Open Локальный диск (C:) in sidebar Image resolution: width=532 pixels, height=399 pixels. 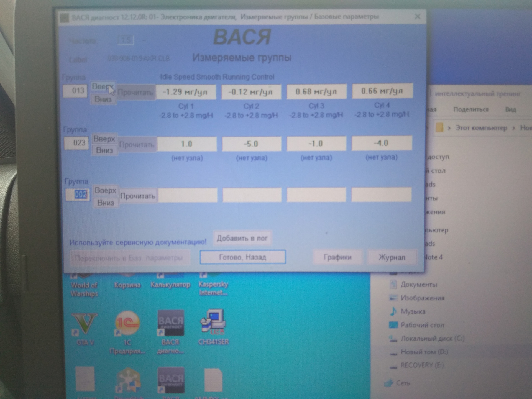pyautogui.click(x=432, y=338)
